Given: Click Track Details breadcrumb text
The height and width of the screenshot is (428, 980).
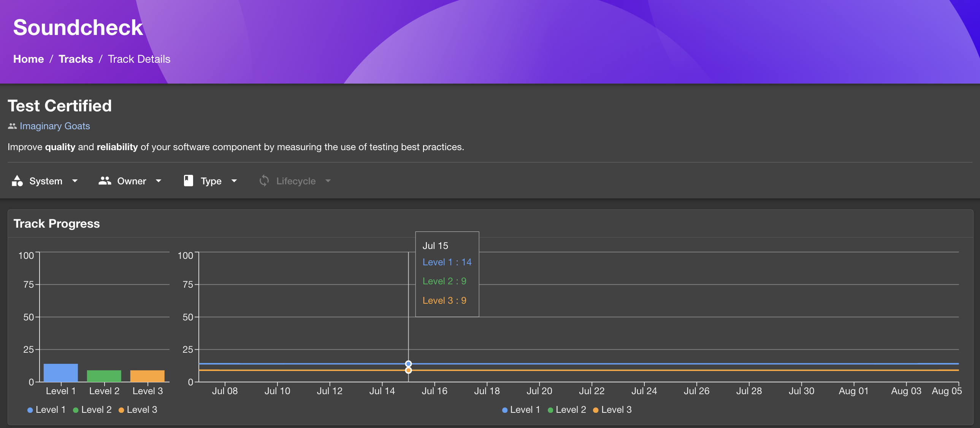Looking at the screenshot, I should click(x=139, y=59).
